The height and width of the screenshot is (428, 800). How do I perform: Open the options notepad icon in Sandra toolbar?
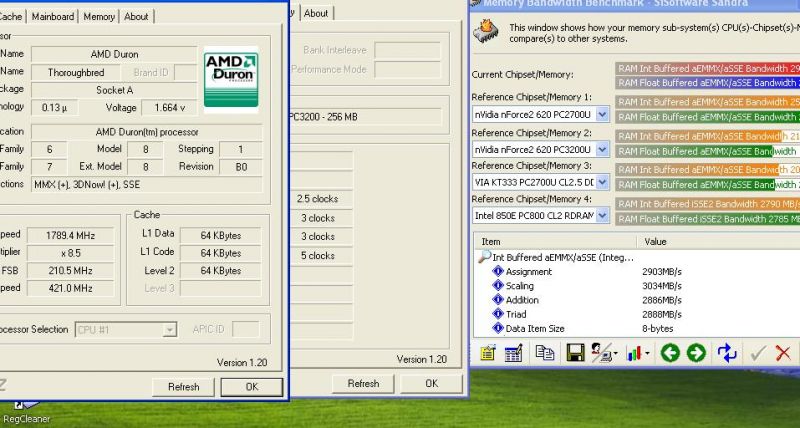click(x=487, y=353)
